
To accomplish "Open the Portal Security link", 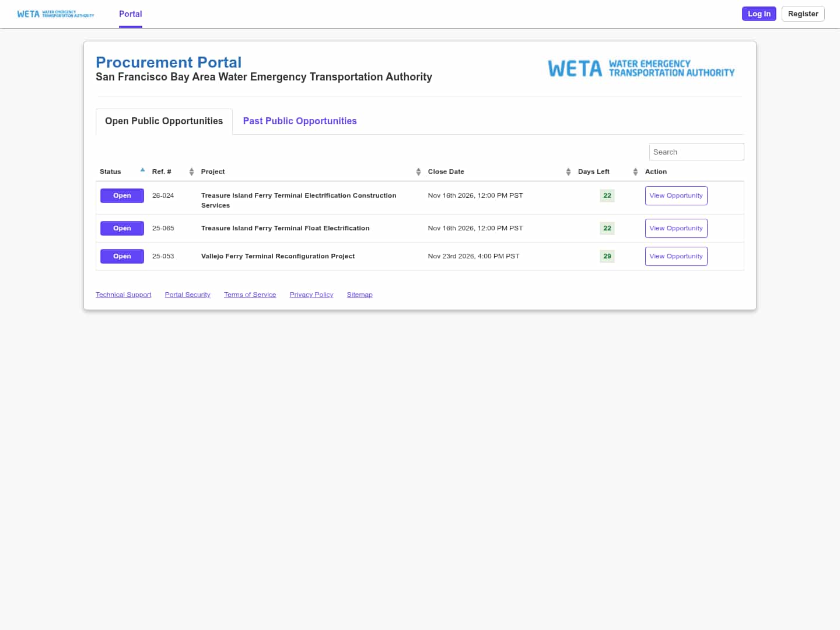I will [x=187, y=295].
